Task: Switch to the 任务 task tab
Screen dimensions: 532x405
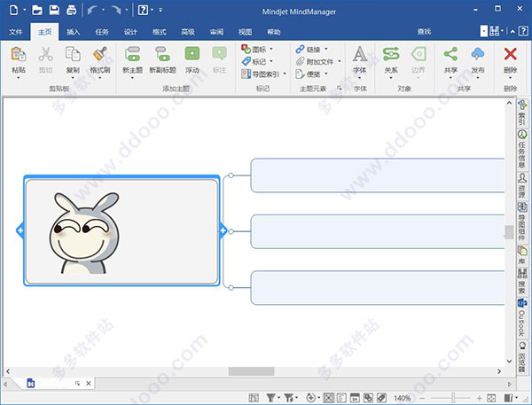Action: [102, 32]
